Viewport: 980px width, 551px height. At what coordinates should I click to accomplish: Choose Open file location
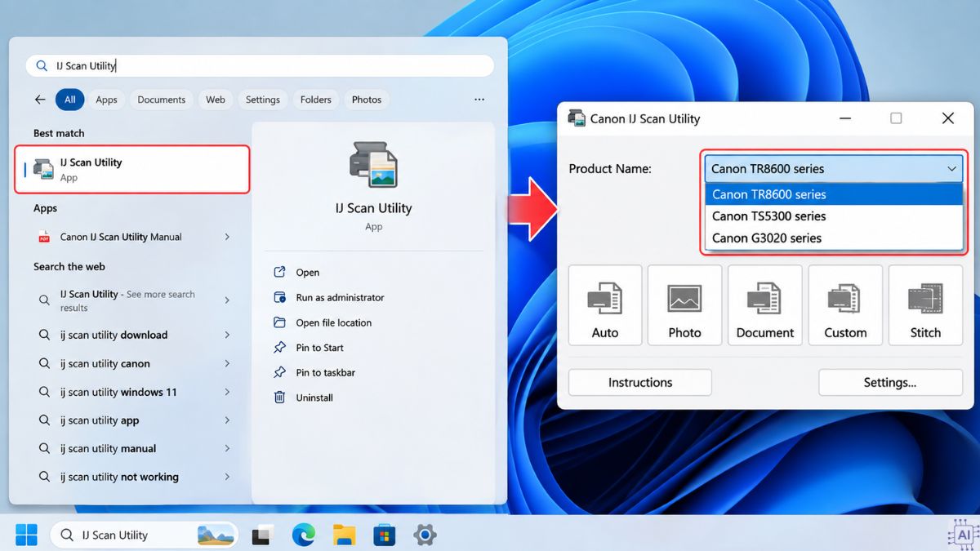point(322,322)
